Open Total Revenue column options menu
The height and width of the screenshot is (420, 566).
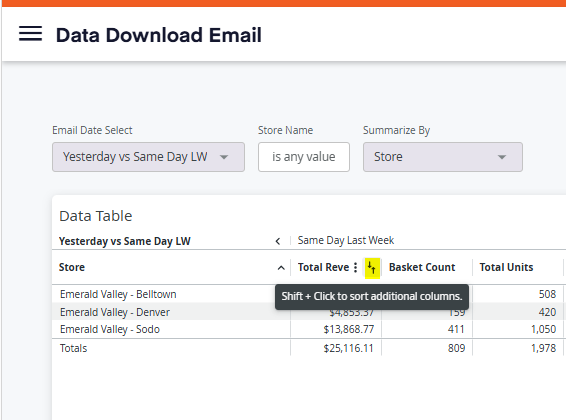point(356,267)
